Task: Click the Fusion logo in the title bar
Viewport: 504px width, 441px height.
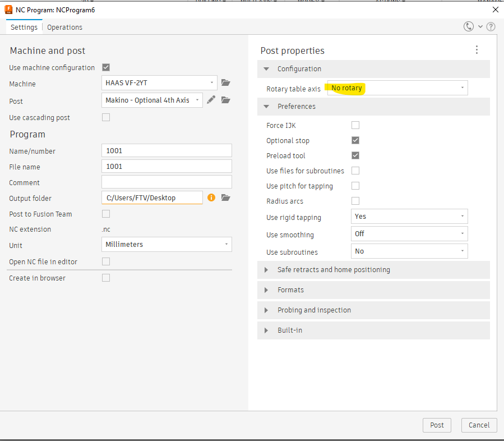Action: click(x=8, y=9)
